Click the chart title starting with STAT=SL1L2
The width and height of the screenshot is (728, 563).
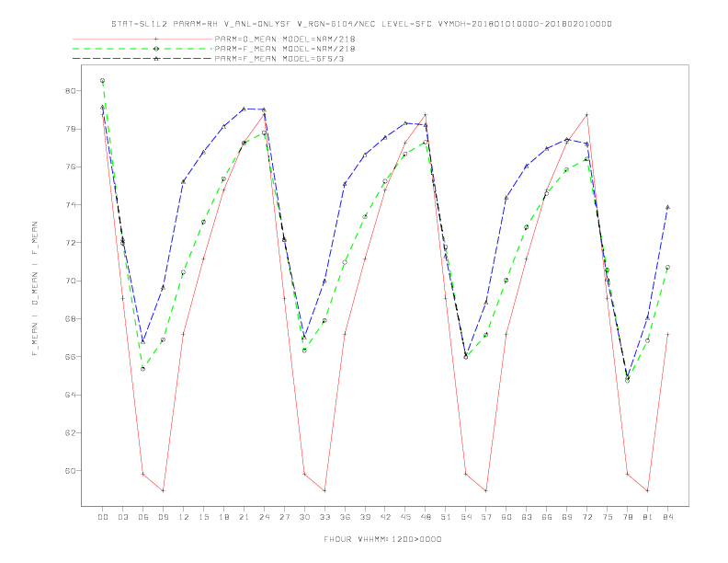pos(361,24)
